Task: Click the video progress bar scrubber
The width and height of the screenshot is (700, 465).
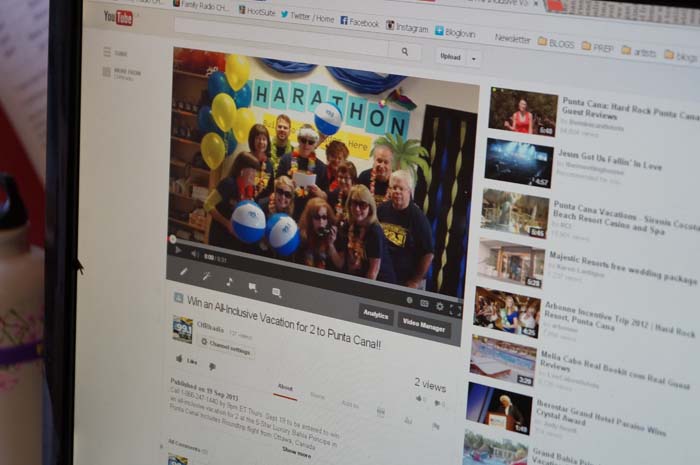Action: click(x=172, y=240)
